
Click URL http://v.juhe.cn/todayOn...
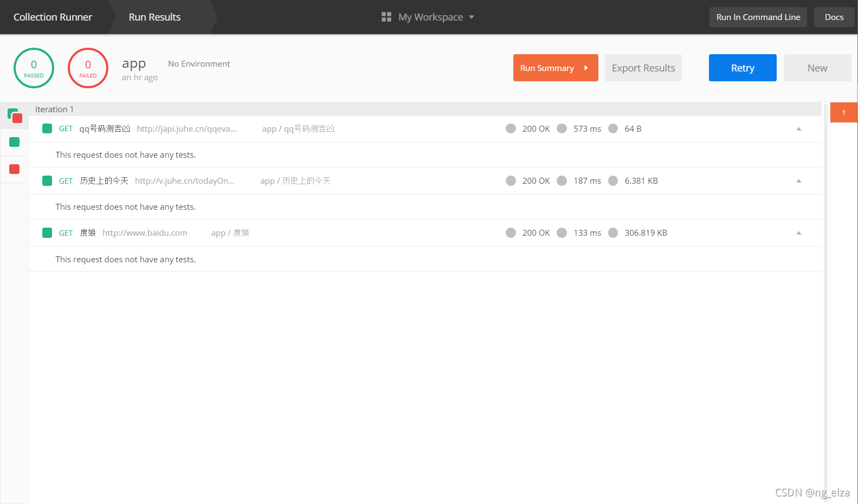[x=185, y=180]
